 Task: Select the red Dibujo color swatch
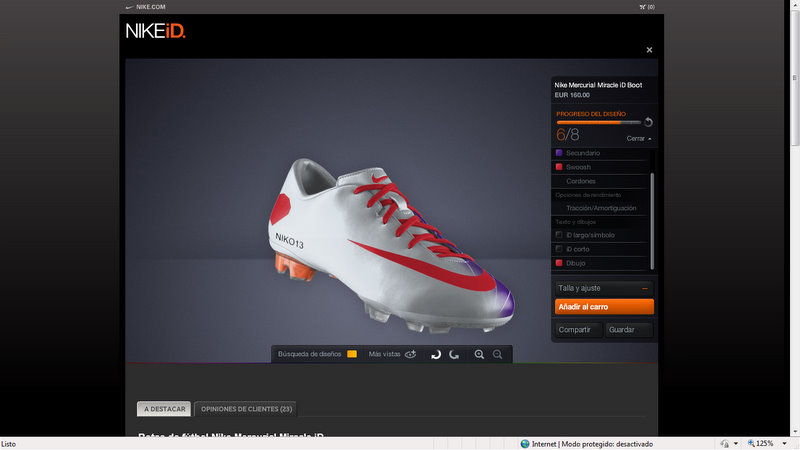[559, 263]
